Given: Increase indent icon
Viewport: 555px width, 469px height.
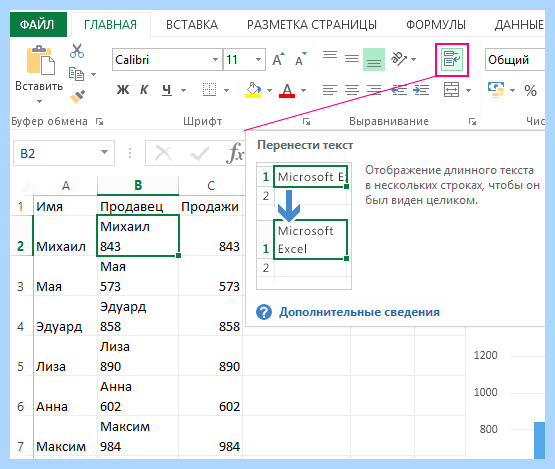Looking at the screenshot, I should point(421,90).
